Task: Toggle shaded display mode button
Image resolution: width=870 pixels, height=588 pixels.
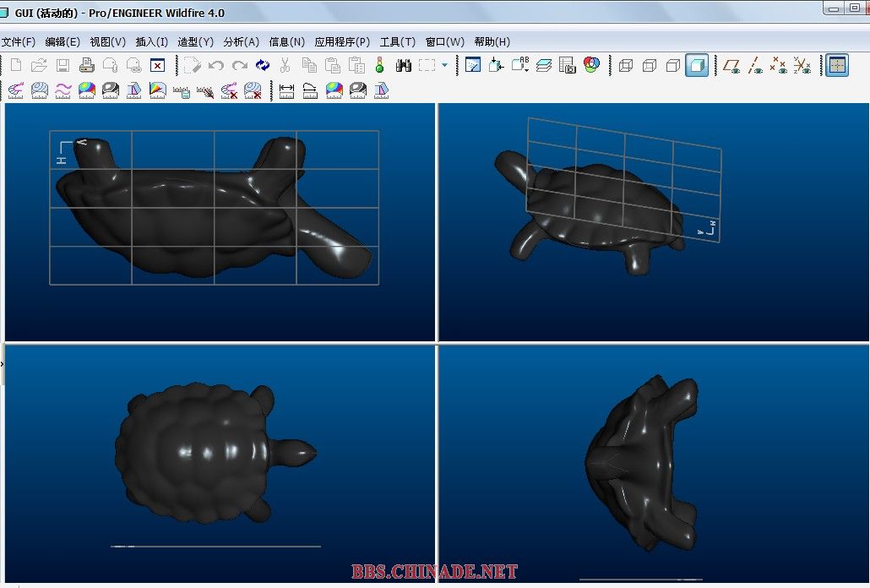Action: pos(697,65)
